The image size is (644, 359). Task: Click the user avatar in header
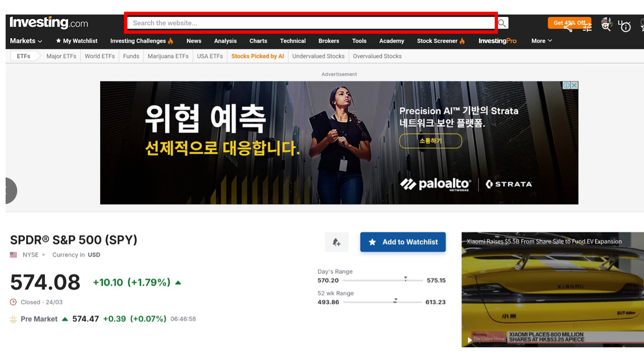(607, 23)
